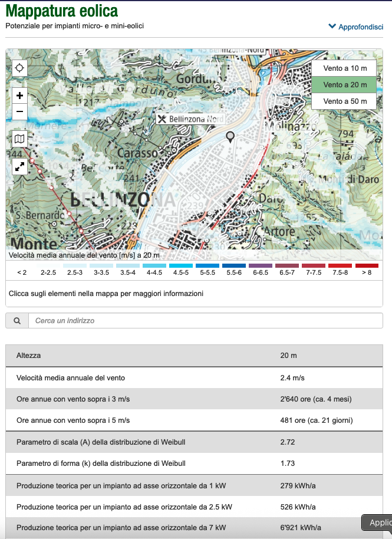
Task: Click the Ore annue con vento sopra i 3 m/s label
Action: pyautogui.click(x=73, y=399)
